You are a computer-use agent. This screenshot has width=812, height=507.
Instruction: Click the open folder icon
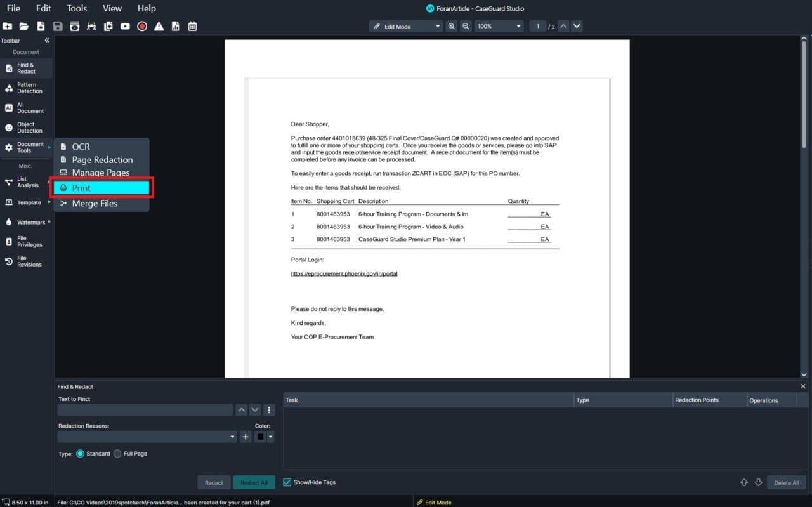click(x=23, y=26)
